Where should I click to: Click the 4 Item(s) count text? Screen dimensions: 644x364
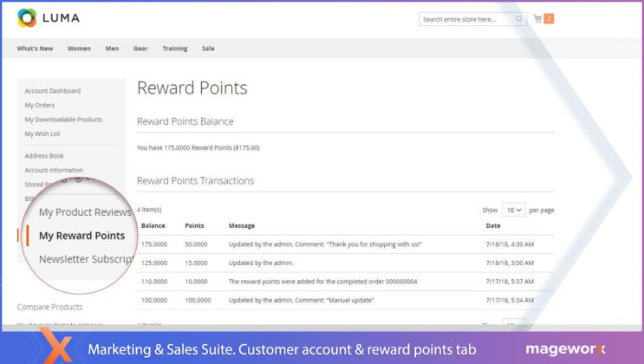[149, 210]
